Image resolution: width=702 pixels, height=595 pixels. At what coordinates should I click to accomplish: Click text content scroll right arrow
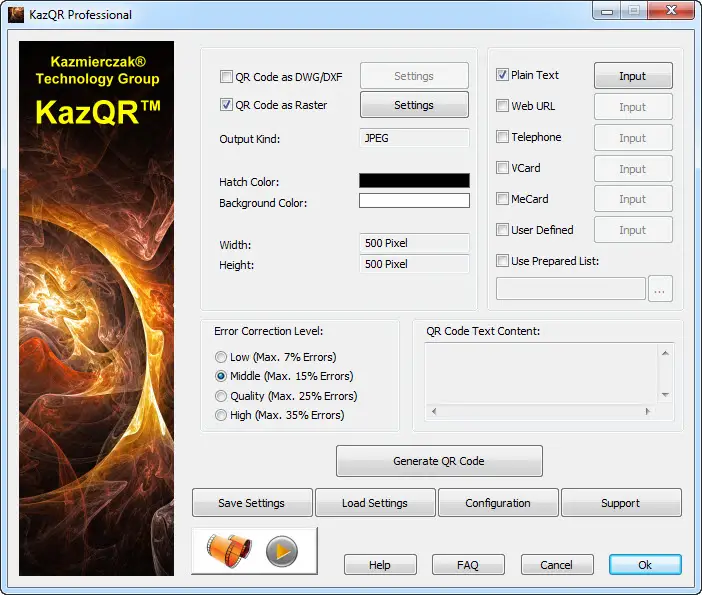[x=647, y=411]
